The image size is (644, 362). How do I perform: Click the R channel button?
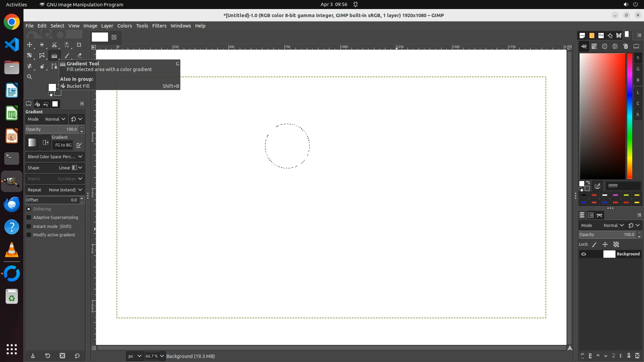pos(638,58)
